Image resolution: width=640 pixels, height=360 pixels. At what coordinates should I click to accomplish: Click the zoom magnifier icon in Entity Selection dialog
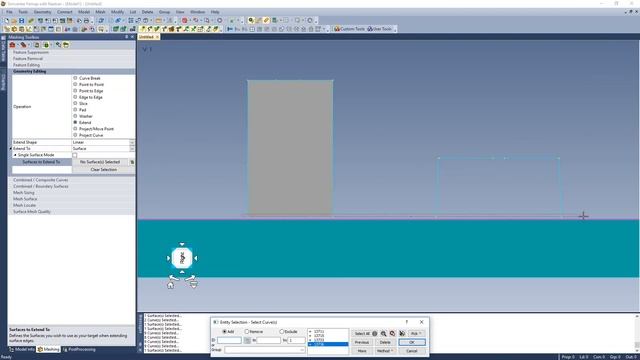383,333
